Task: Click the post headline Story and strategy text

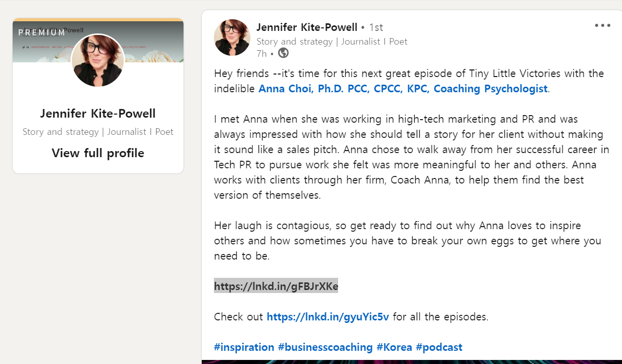Action: coord(295,42)
